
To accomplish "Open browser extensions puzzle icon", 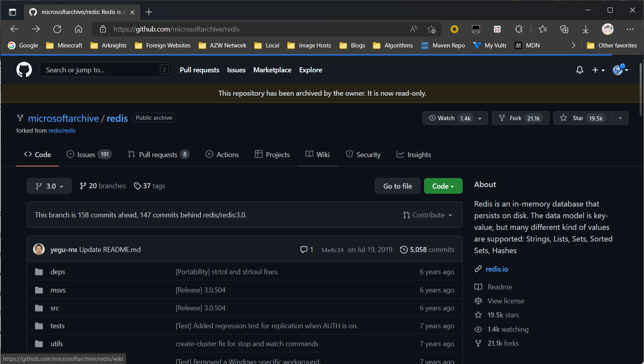I will 519,29.
